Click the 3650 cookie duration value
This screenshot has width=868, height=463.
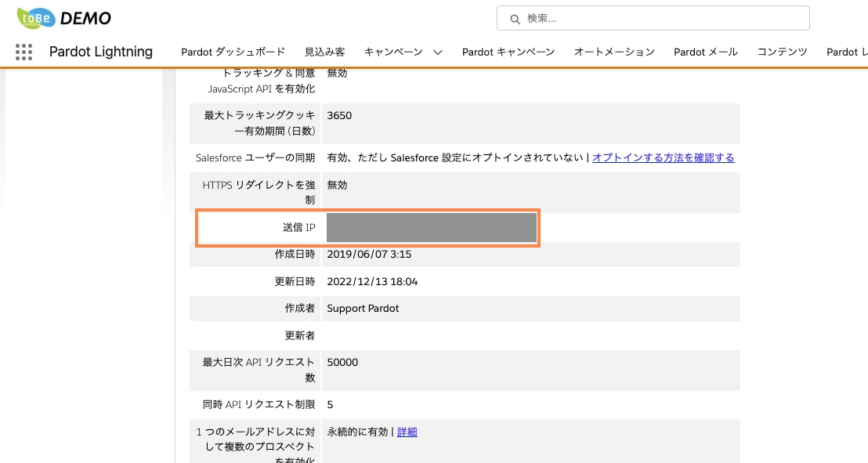(x=338, y=116)
